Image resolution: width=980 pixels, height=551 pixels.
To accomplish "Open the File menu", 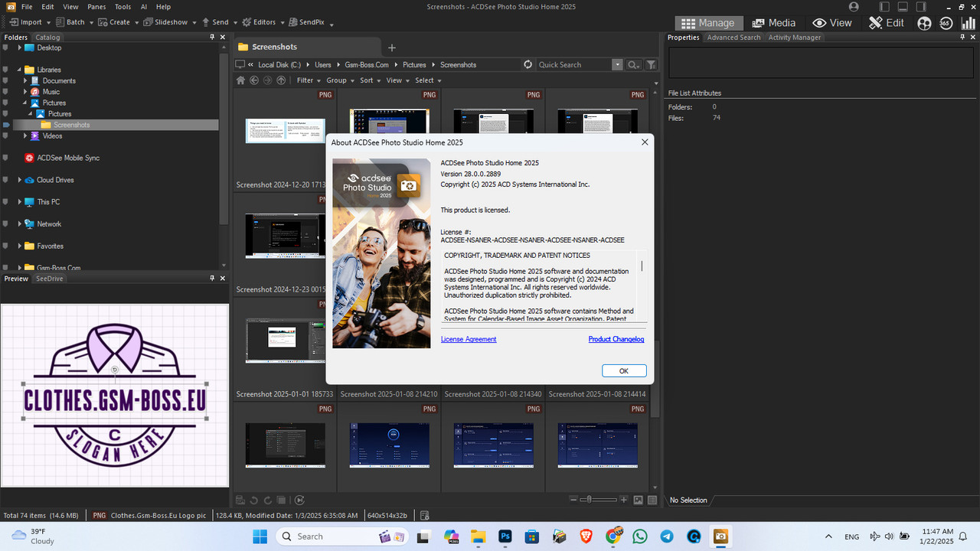I will [27, 7].
